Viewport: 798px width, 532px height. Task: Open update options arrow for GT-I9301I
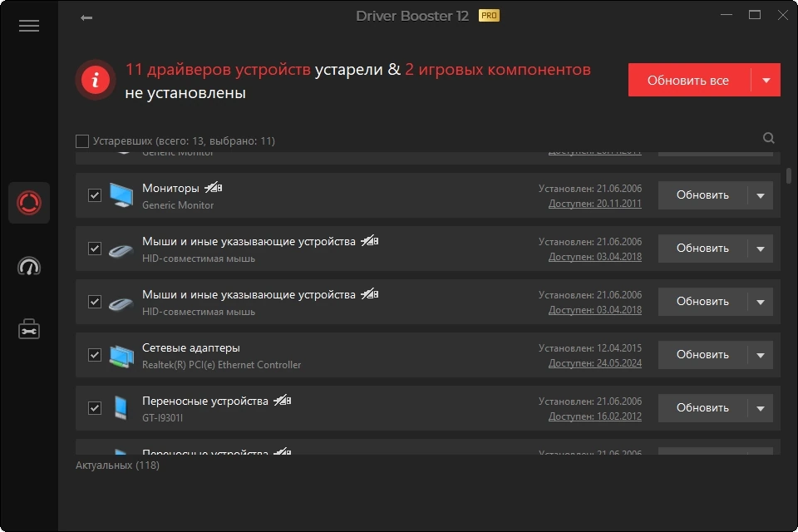761,408
